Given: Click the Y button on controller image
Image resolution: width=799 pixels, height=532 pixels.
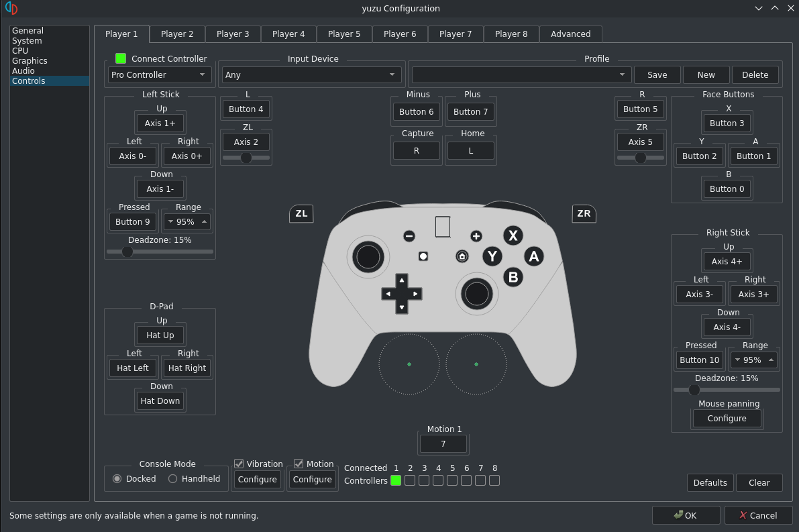Looking at the screenshot, I should pos(492,256).
